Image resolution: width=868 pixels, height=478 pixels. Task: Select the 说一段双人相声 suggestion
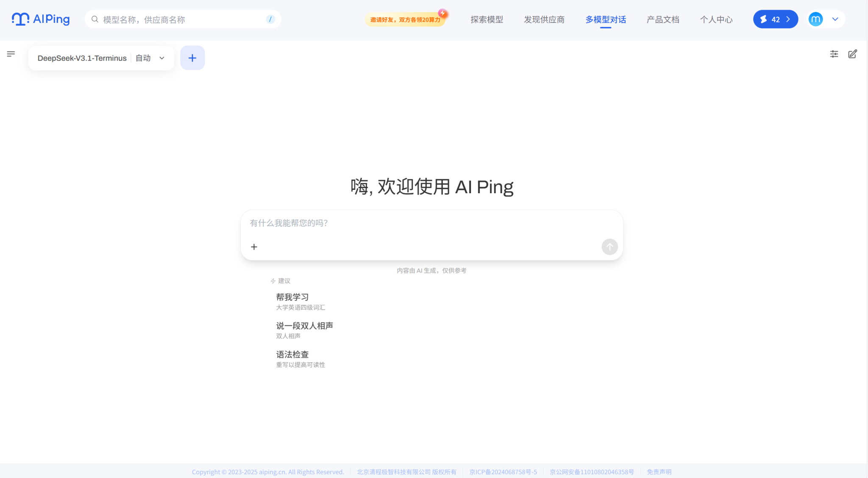(305, 325)
